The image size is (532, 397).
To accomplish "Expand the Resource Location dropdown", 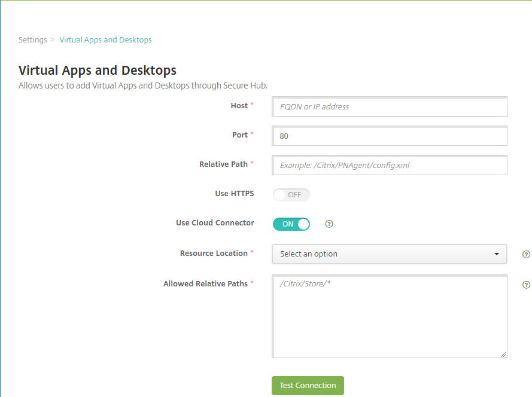I will 389,254.
